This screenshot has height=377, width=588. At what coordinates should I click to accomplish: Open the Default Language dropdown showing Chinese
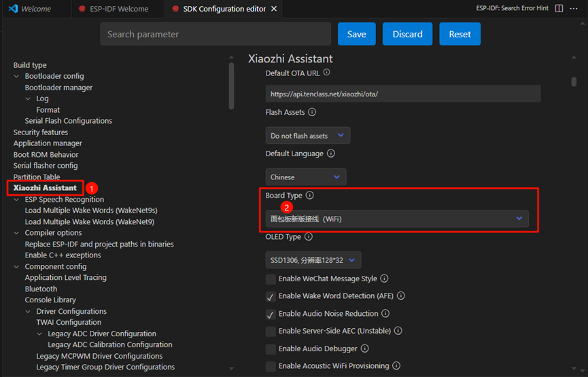pos(306,177)
